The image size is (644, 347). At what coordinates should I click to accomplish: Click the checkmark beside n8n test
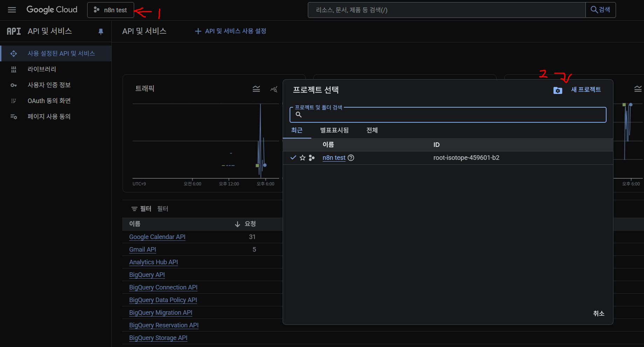coord(293,158)
